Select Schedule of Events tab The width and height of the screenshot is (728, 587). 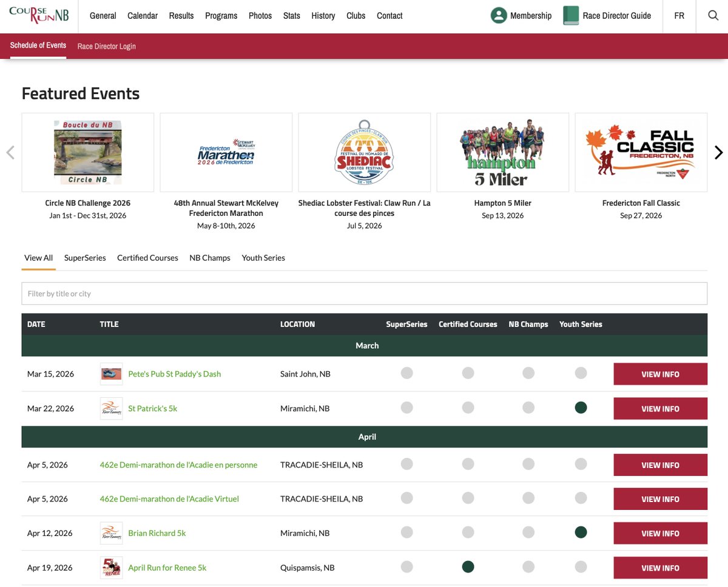click(x=38, y=45)
